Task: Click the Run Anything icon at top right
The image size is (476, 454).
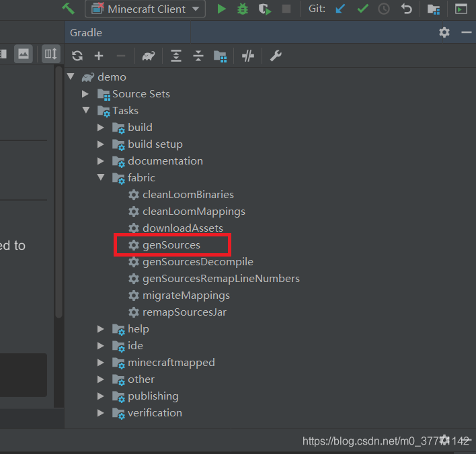Action: click(461, 9)
